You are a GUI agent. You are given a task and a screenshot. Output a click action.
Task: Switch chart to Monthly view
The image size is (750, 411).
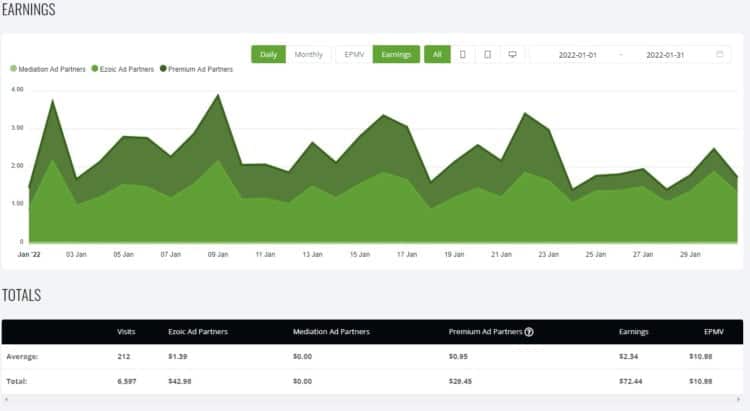[309, 55]
